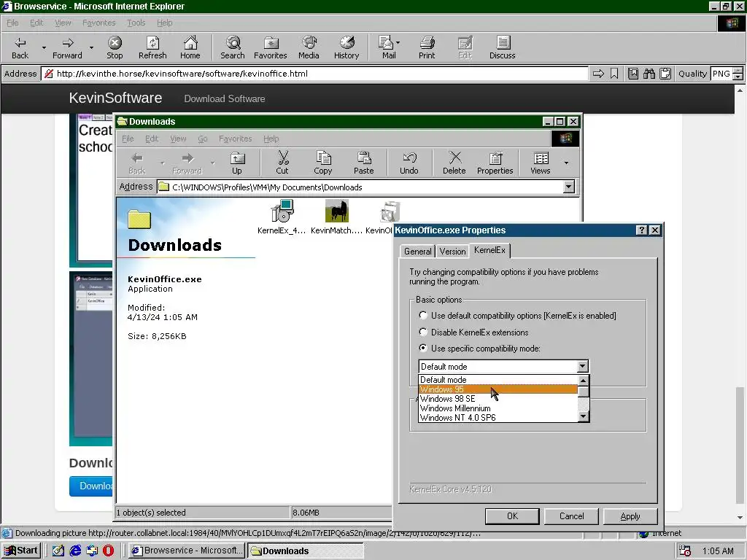Image resolution: width=747 pixels, height=560 pixels.
Task: Expand the Downloads window address dropdown
Action: click(569, 187)
